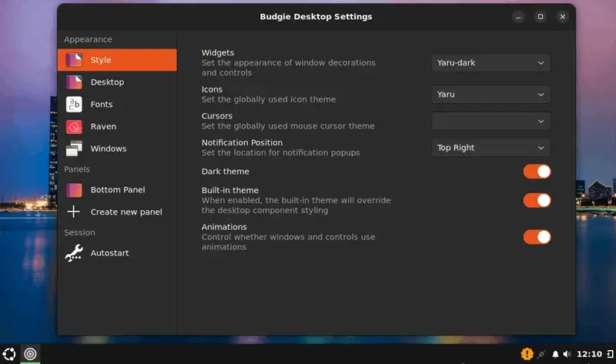The image size is (616, 364).
Task: Click the Built-in theme label
Action: pyautogui.click(x=229, y=190)
